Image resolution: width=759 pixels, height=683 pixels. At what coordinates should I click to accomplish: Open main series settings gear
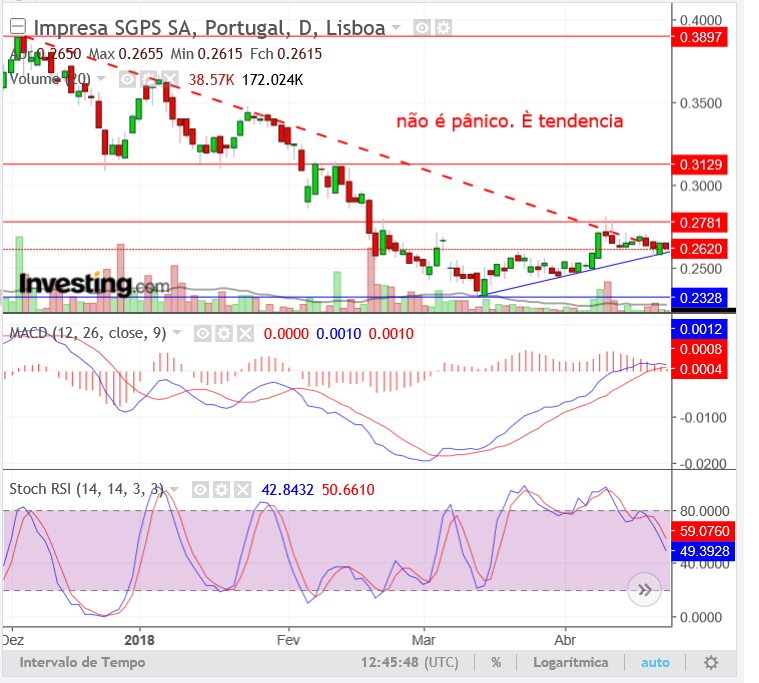click(x=443, y=28)
